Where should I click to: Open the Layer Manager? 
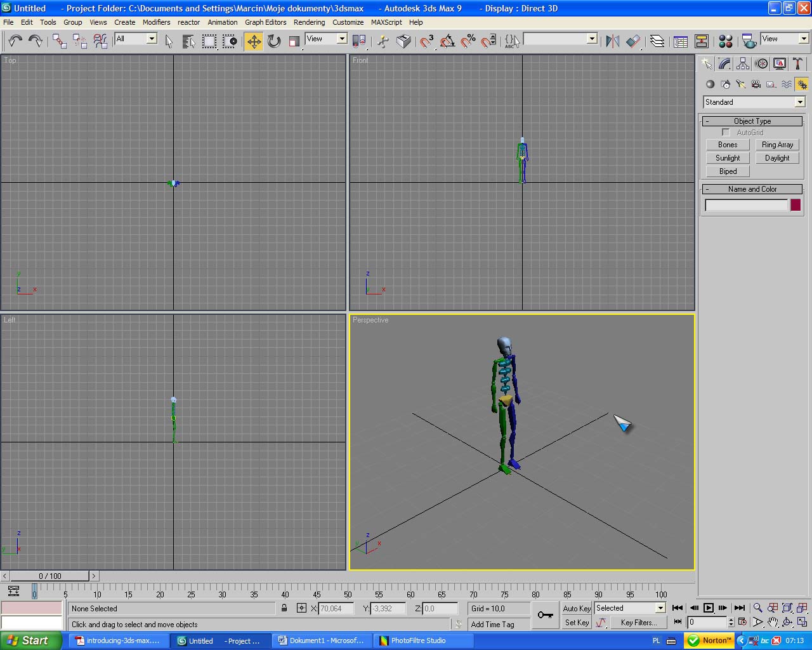coord(657,41)
